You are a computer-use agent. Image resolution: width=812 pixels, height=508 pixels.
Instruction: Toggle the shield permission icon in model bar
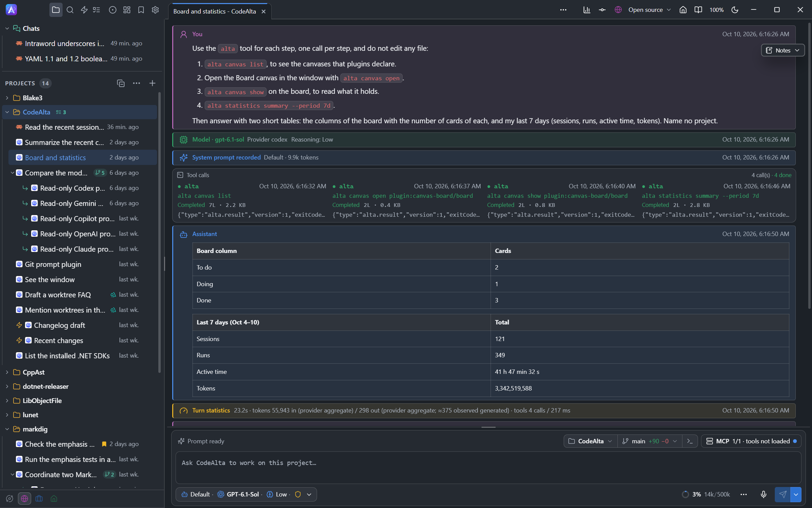[298, 494]
